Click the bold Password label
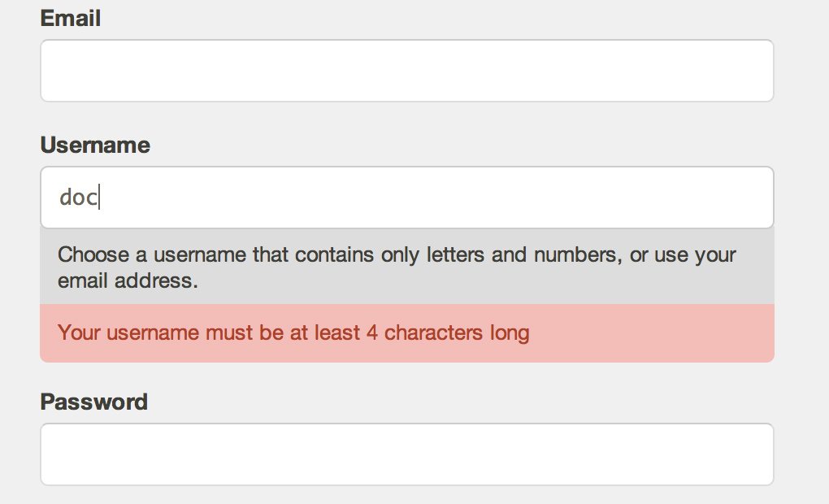 [x=94, y=402]
